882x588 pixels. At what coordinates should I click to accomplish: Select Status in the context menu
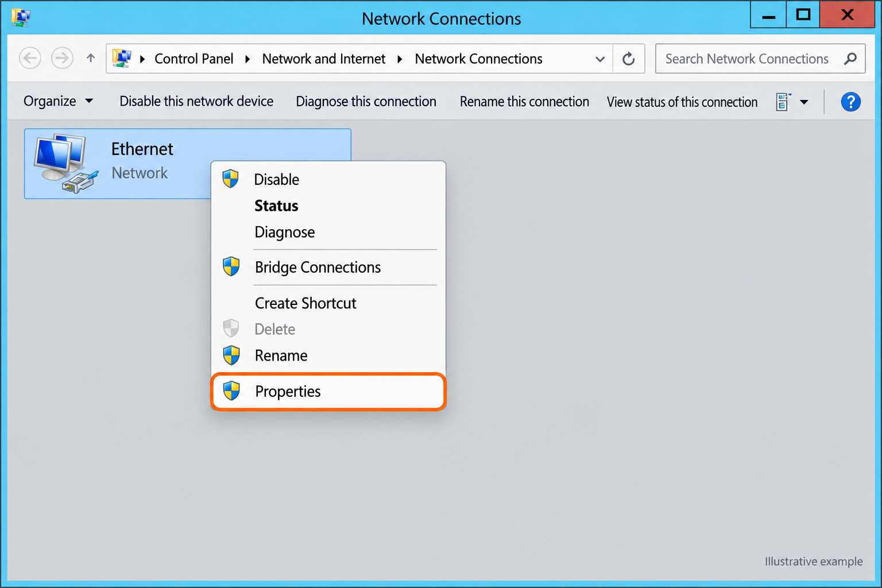pos(328,206)
